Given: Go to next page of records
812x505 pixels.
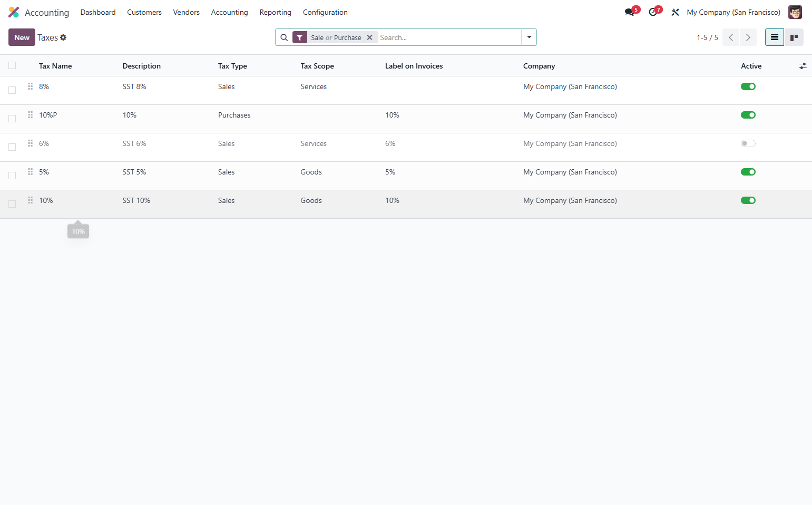Looking at the screenshot, I should pyautogui.click(x=748, y=37).
